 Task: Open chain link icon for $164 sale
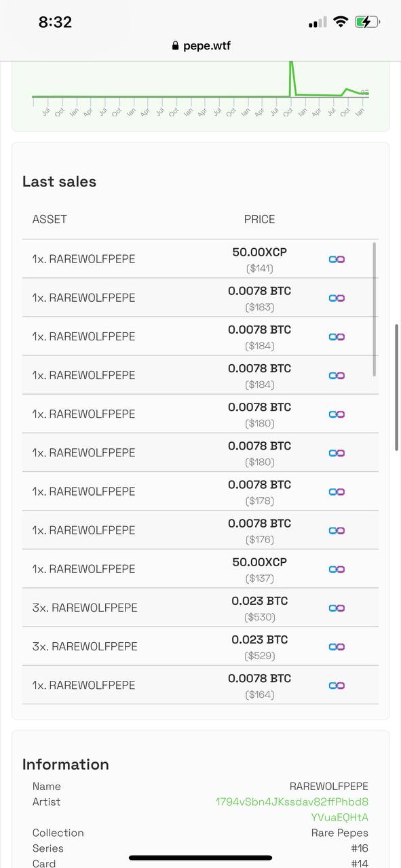pyautogui.click(x=337, y=685)
